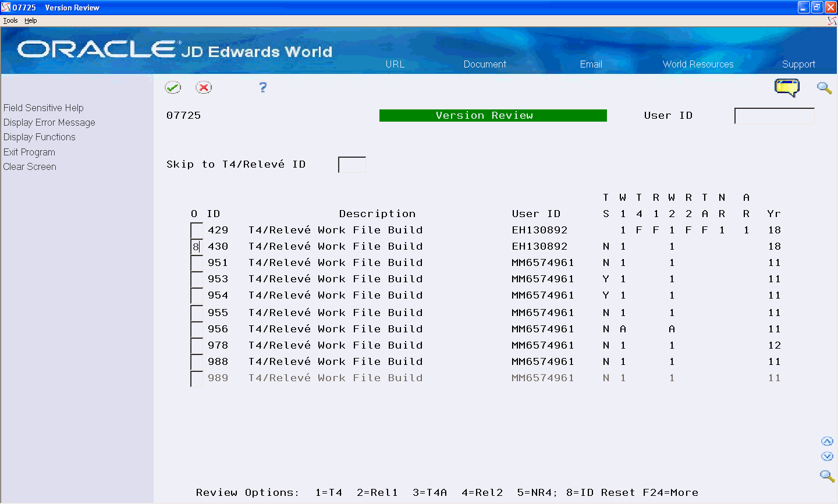Click the red X cancel icon
Image resolution: width=838 pixels, height=504 pixels.
(204, 87)
